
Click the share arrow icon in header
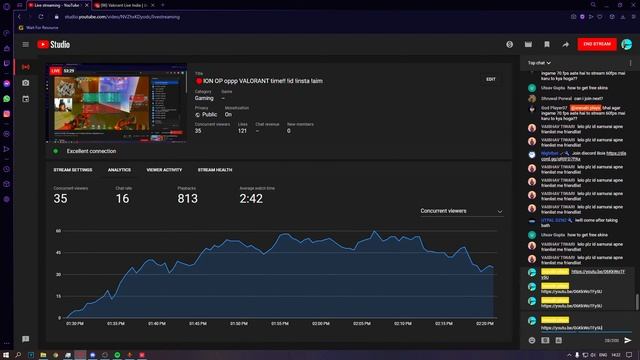(x=565, y=44)
